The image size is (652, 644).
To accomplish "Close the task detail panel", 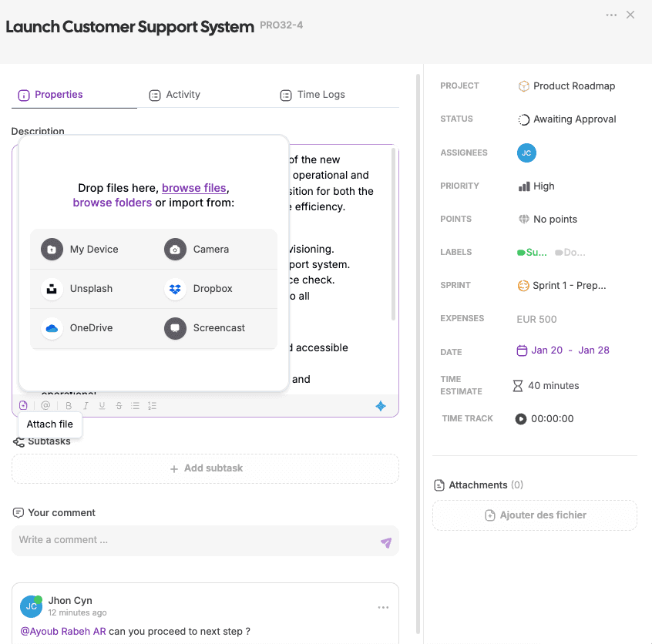I will point(630,15).
